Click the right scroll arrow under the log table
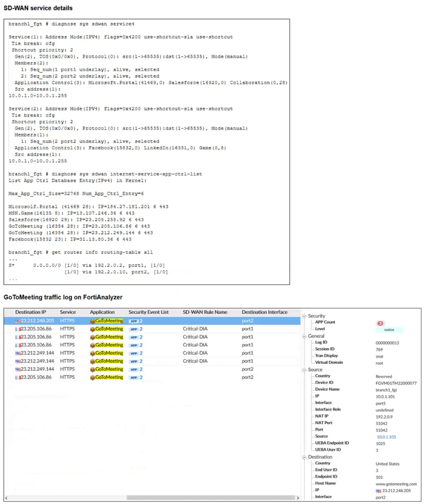Viewport: 424px width, 504px height. click(297, 498)
